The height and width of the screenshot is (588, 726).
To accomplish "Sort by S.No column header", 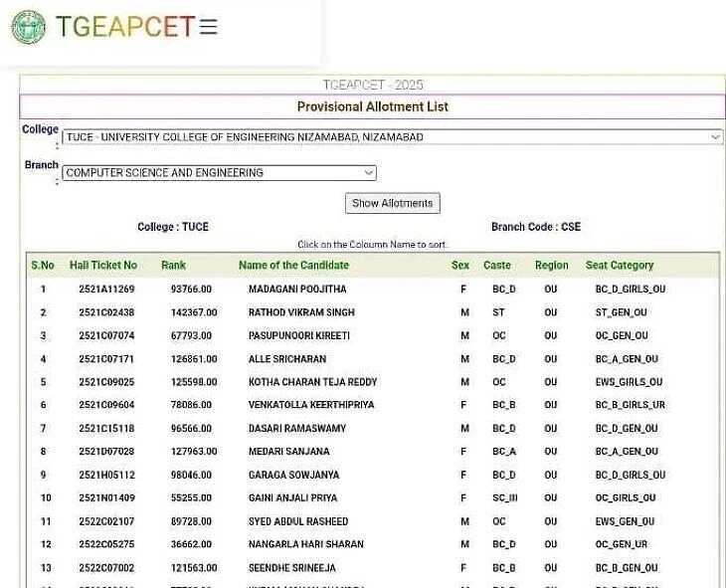I will pos(43,266).
